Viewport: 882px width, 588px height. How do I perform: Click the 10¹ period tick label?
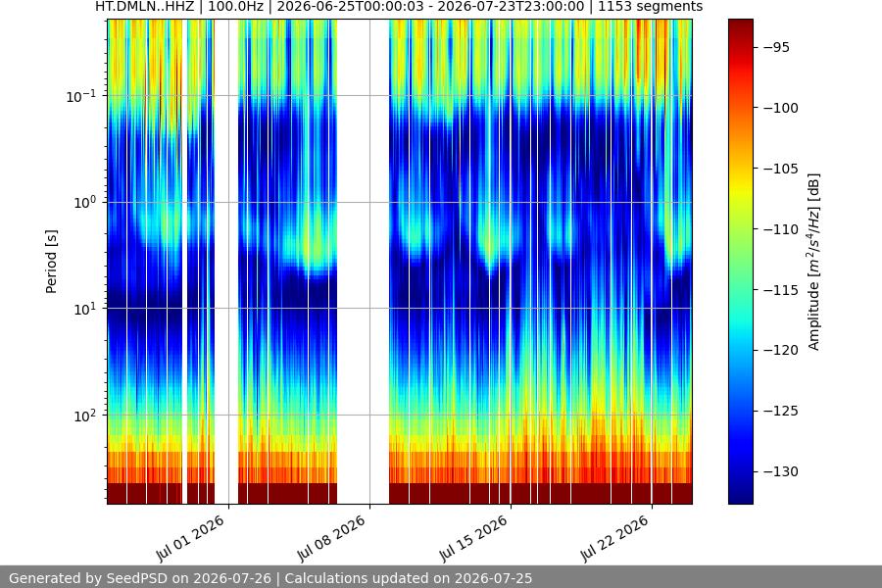(84, 309)
